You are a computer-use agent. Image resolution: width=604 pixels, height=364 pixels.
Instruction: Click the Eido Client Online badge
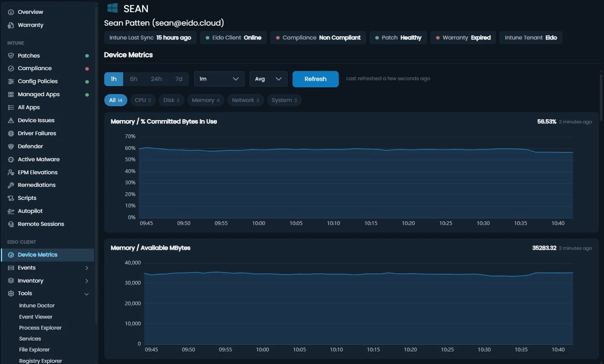[233, 38]
